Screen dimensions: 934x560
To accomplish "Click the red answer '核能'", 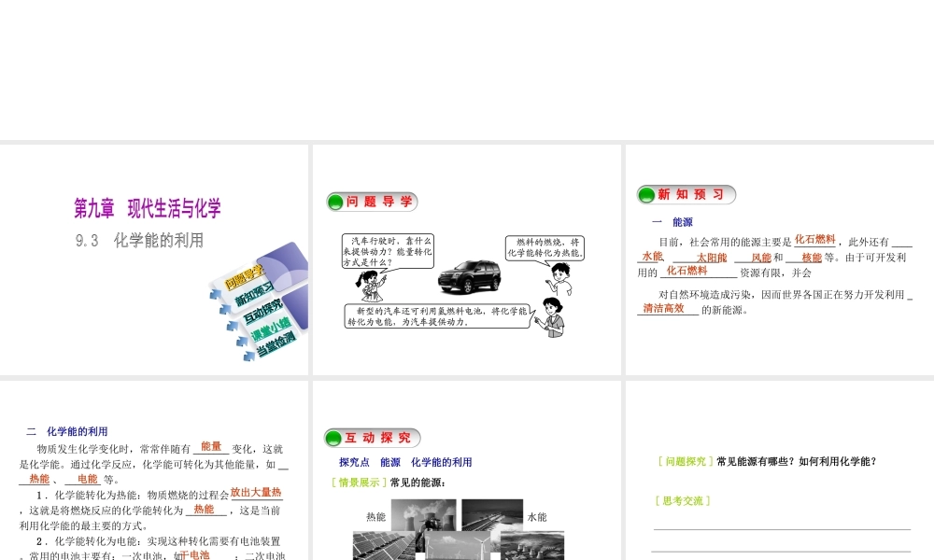I will click(x=812, y=257).
